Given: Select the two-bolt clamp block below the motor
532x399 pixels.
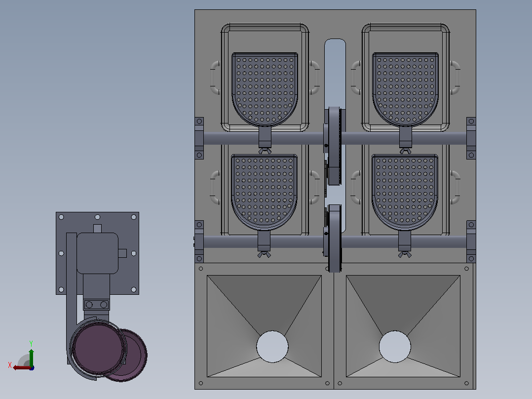Looking at the screenshot, I should point(97,305).
